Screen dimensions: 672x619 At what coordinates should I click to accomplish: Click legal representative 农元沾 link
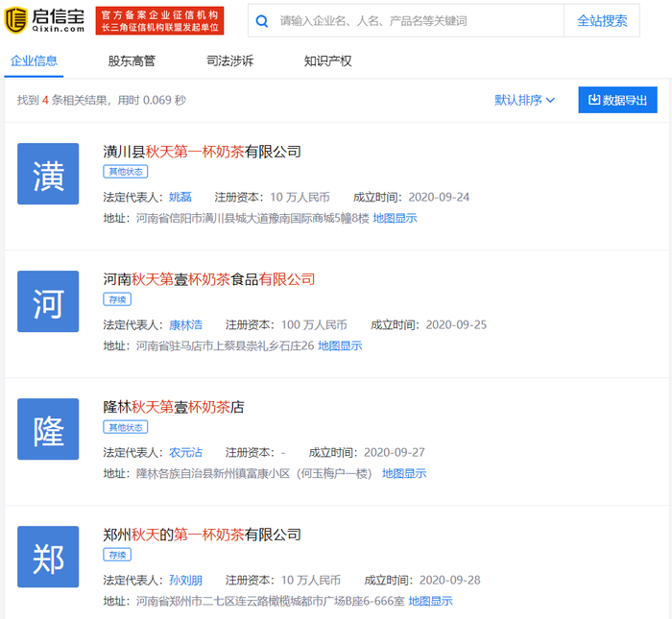(185, 452)
